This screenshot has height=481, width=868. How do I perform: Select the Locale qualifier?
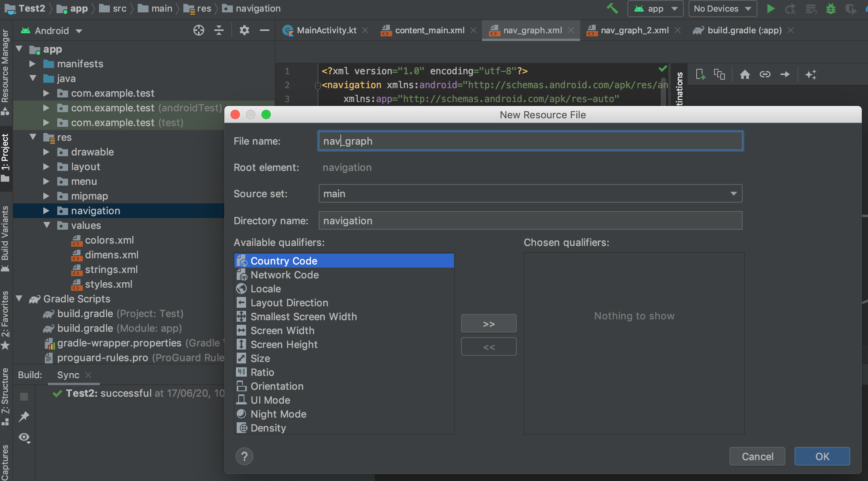tap(344, 289)
